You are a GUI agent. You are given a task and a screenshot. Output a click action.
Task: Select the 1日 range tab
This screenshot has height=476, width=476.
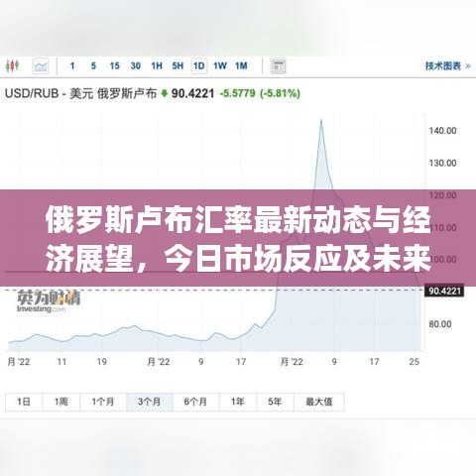(24, 402)
